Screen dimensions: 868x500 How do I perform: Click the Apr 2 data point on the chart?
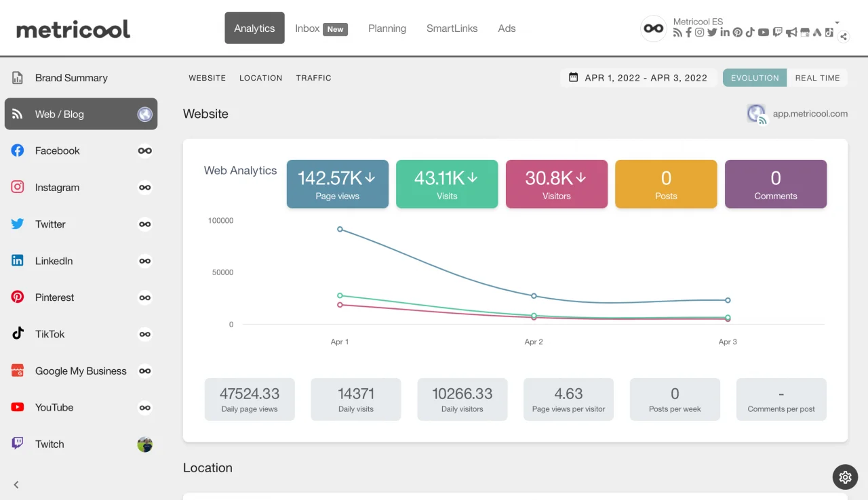[534, 296]
